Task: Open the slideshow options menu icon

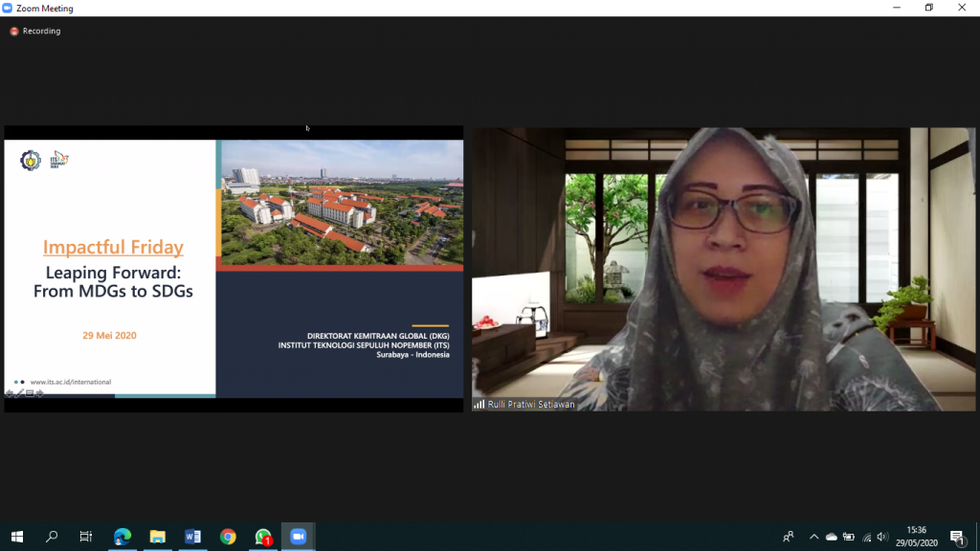Action: click(x=30, y=393)
